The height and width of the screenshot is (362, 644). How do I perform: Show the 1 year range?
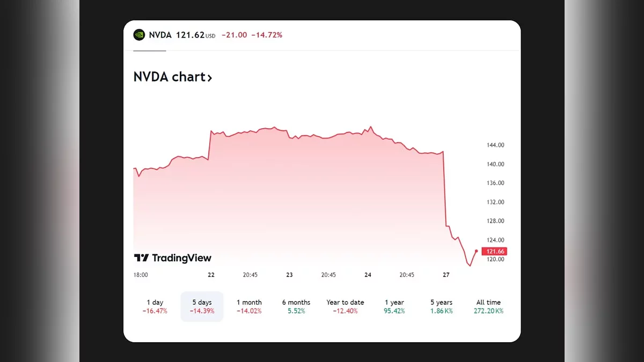[x=394, y=306]
